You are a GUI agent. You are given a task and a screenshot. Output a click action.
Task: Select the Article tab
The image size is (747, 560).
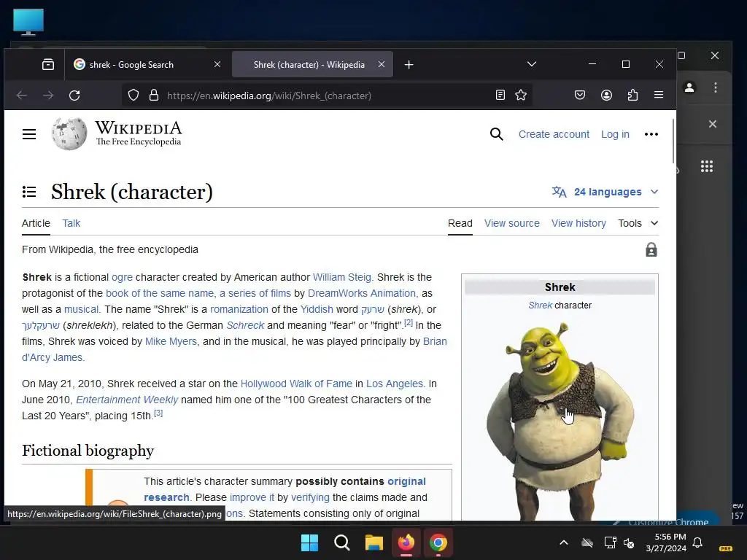click(x=36, y=223)
